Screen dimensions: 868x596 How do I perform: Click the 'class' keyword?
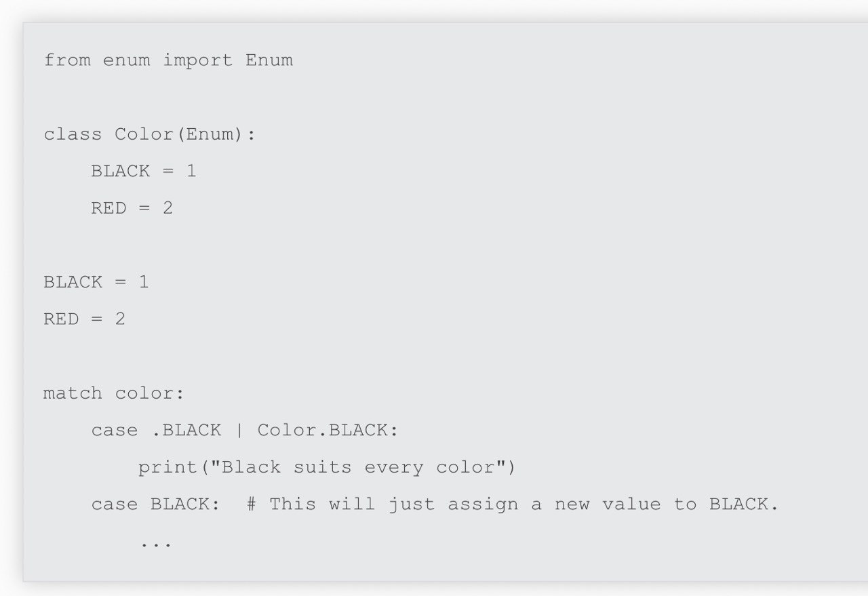point(73,134)
